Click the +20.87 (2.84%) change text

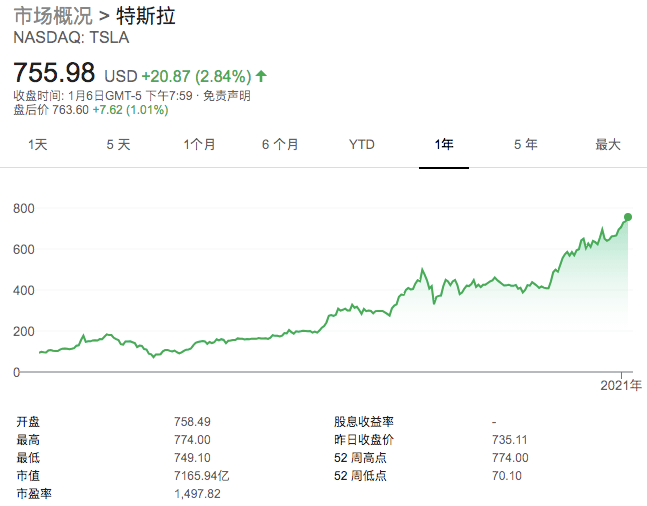tap(196, 77)
